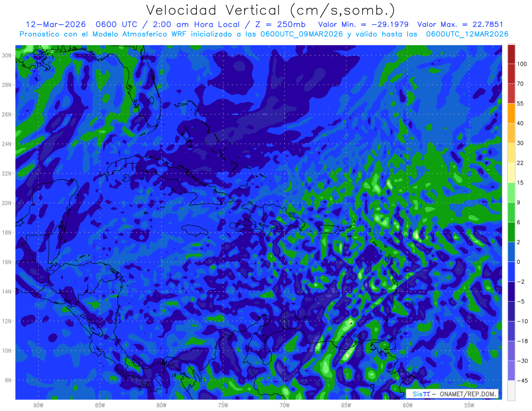The height and width of the screenshot is (411, 532).
Task: Pick the blue swatch between 0 and 2
Action: click(511, 252)
